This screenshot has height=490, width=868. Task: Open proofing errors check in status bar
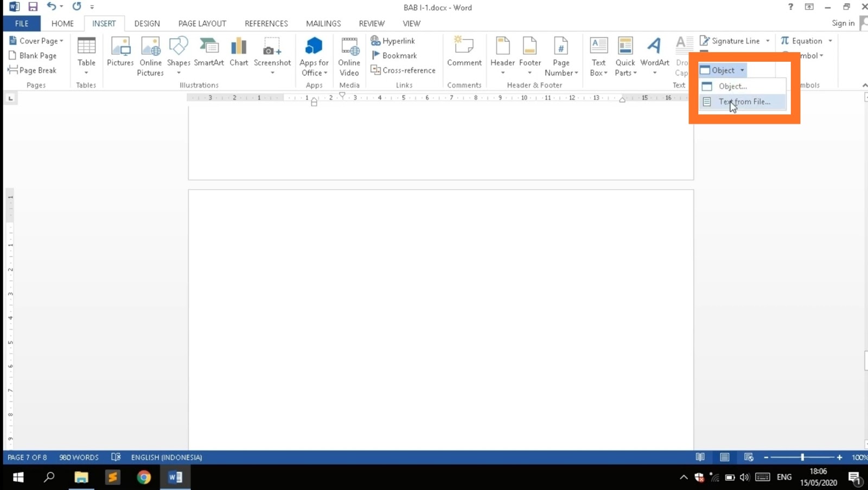click(x=116, y=457)
